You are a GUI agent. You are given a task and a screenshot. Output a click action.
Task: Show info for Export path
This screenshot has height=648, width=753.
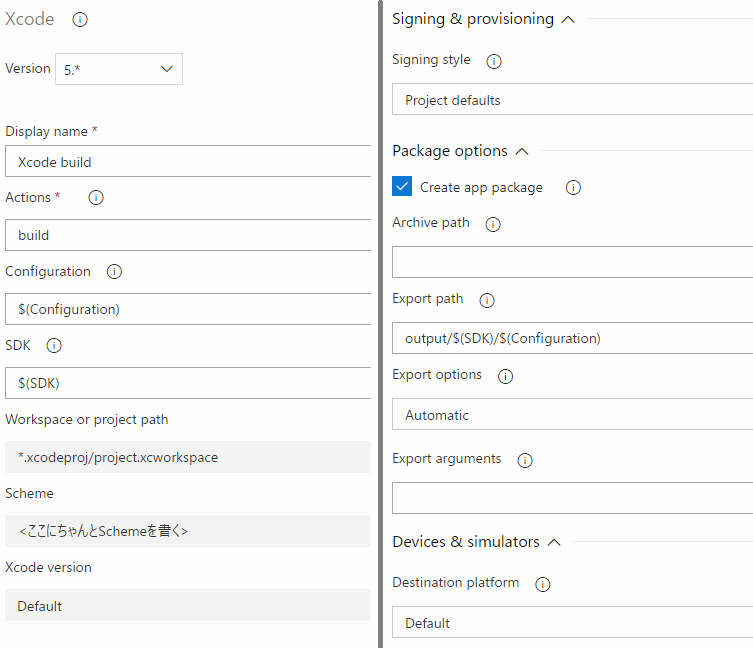click(x=486, y=300)
